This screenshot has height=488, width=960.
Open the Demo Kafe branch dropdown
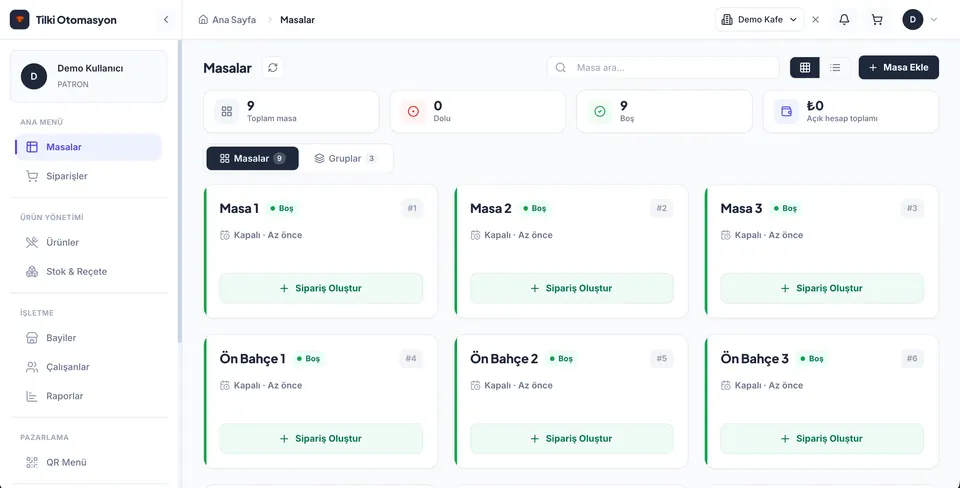[x=759, y=20]
